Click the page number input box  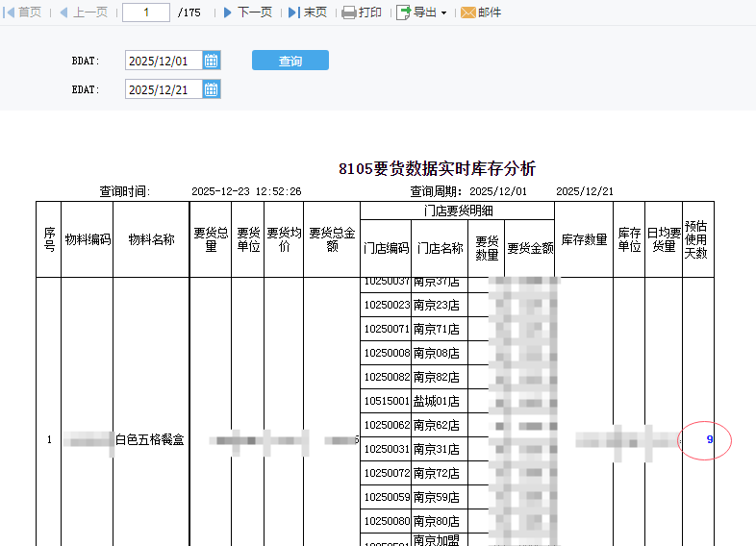pos(146,12)
